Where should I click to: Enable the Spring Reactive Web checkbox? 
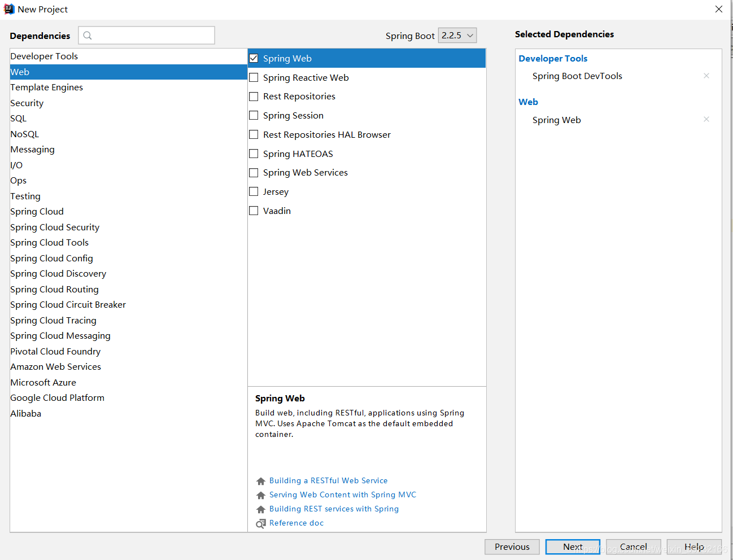tap(254, 77)
